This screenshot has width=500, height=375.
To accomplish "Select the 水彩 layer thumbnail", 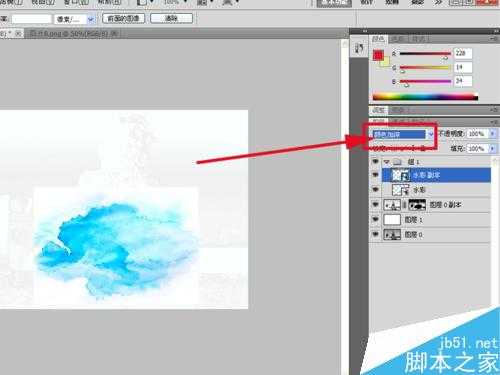I will (x=401, y=190).
